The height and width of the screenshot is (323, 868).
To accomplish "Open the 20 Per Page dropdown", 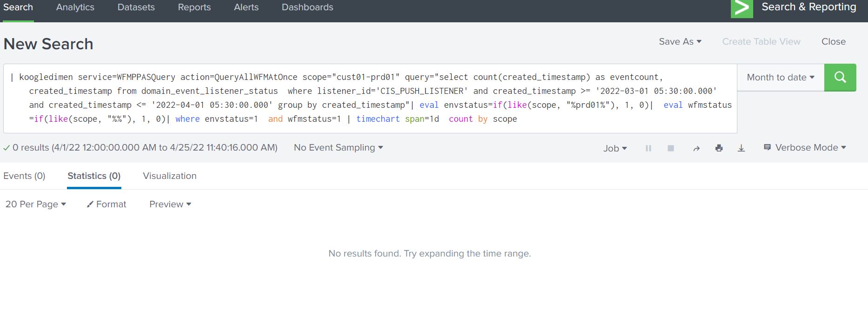I will pyautogui.click(x=35, y=204).
